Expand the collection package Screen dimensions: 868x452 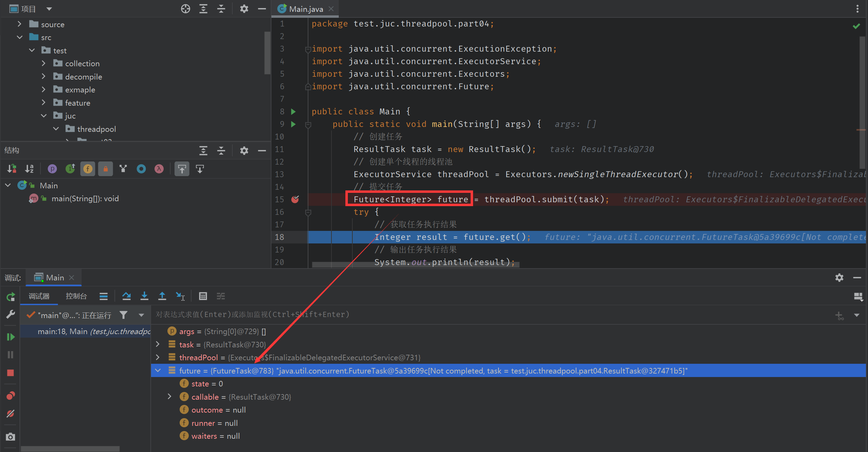44,63
